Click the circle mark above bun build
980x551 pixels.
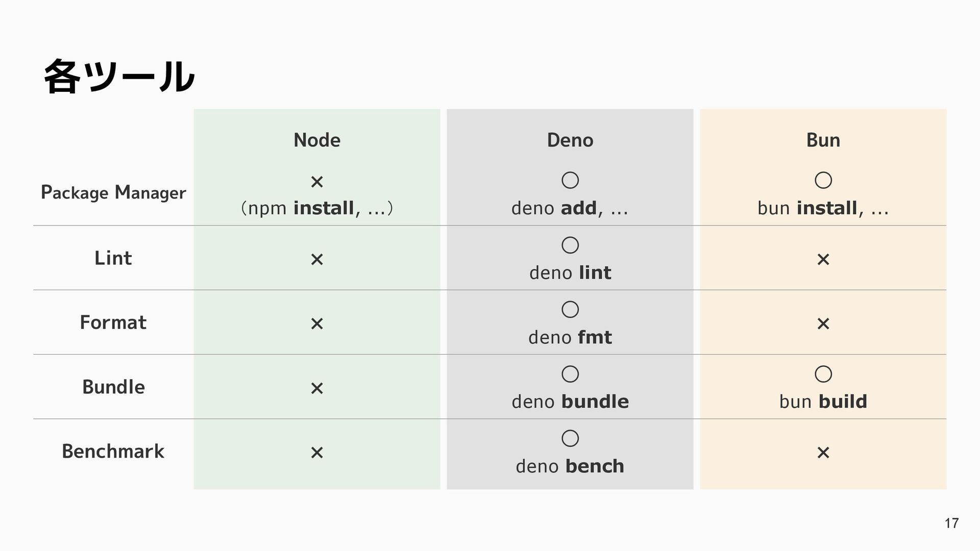tap(823, 374)
